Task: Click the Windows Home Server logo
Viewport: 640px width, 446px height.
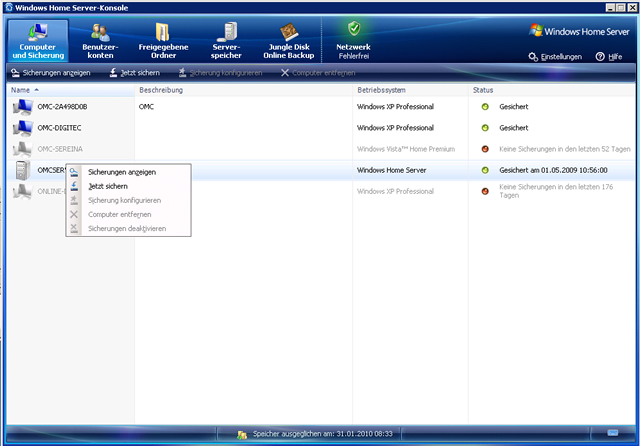Action: (579, 31)
